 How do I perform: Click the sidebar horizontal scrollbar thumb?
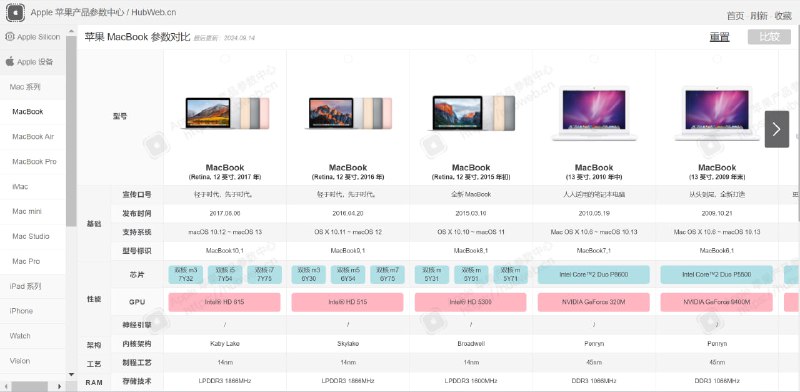pos(30,386)
